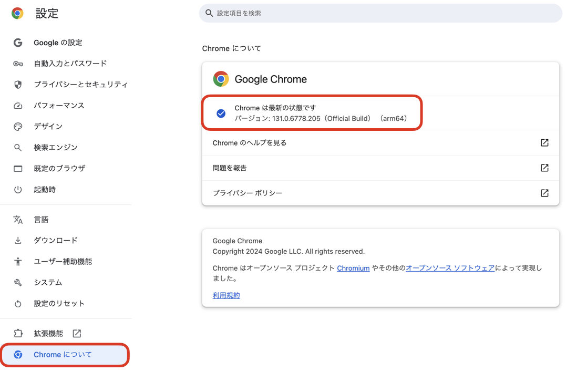Click the shield icon for プライバシーとセキュリティ
This screenshot has height=392, width=587.
click(17, 85)
